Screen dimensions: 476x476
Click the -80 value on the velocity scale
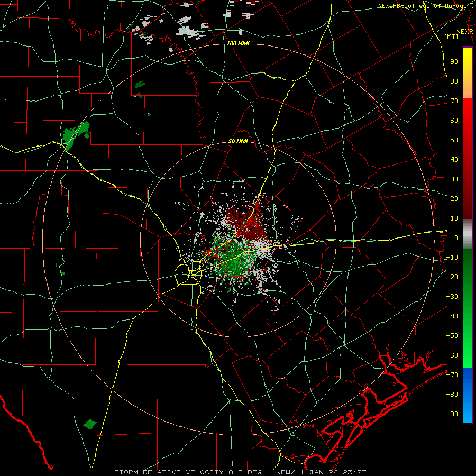coord(452,395)
